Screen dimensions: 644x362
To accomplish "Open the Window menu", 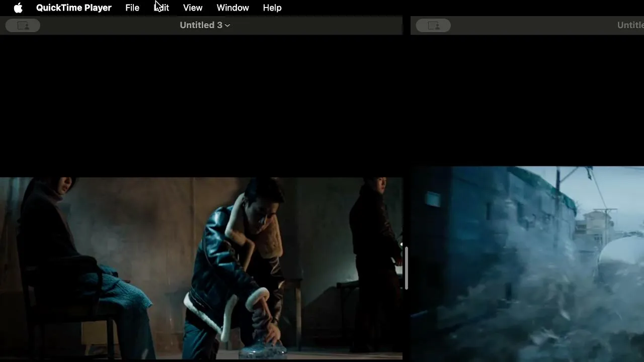I will pyautogui.click(x=232, y=8).
